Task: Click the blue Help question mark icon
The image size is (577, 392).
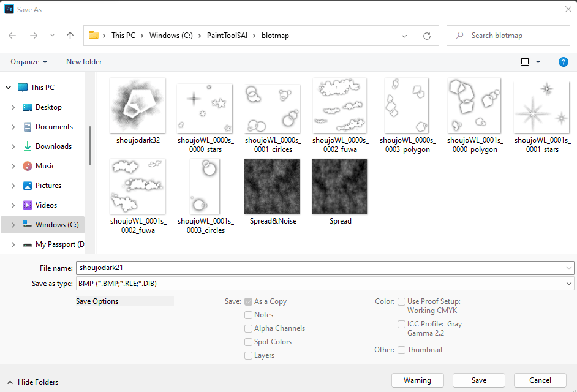Action: (x=563, y=62)
